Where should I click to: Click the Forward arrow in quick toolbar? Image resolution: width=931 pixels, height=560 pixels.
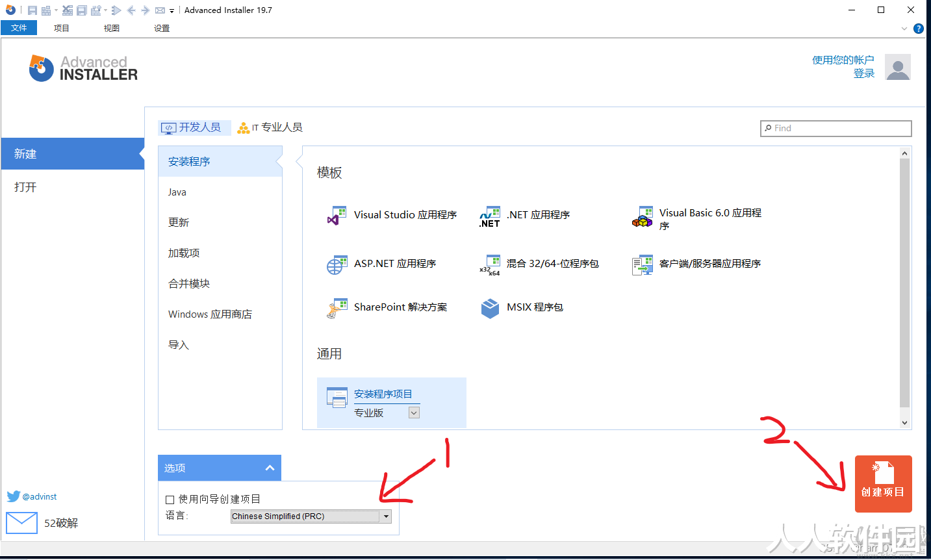pyautogui.click(x=145, y=10)
